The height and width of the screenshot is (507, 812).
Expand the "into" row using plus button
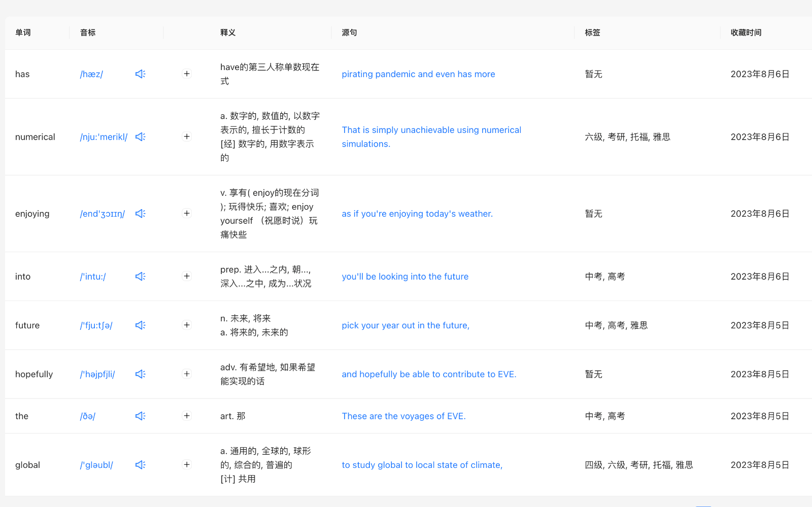point(187,277)
